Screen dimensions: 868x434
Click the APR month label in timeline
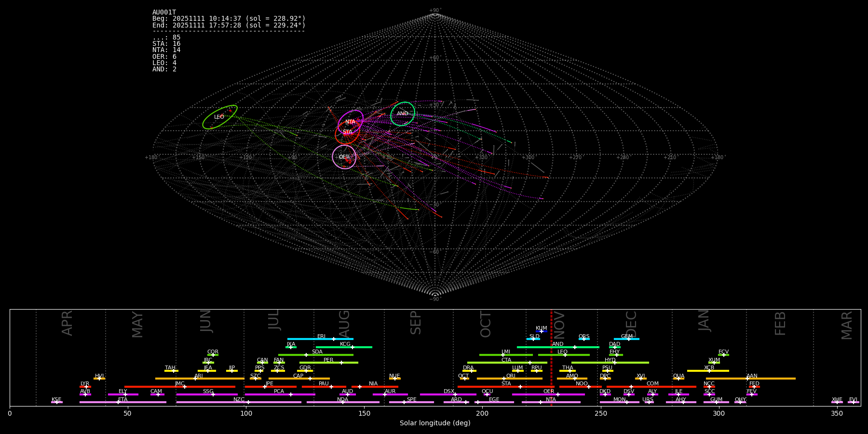click(68, 323)
